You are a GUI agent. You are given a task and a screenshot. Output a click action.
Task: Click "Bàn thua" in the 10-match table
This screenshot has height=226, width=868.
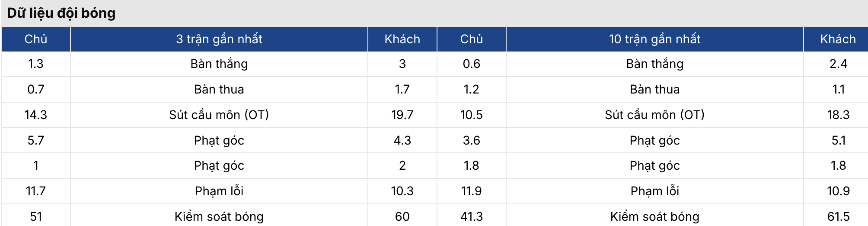pos(654,89)
